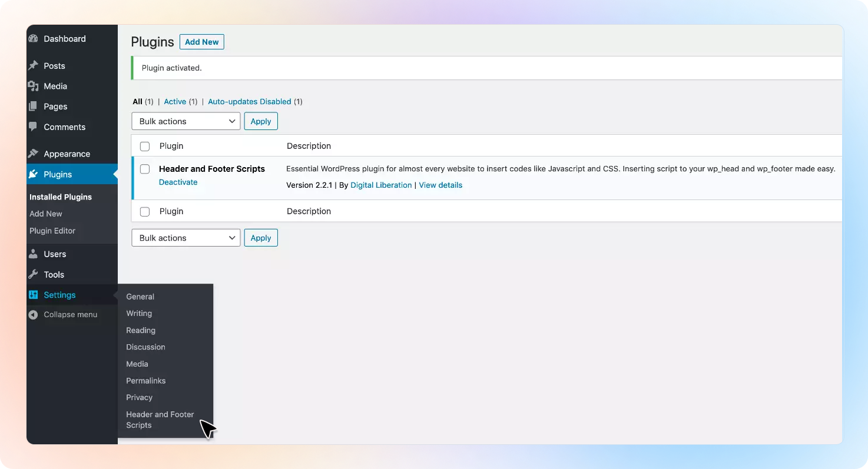The height and width of the screenshot is (469, 868).
Task: Open Discussion settings from the flyout
Action: click(145, 347)
